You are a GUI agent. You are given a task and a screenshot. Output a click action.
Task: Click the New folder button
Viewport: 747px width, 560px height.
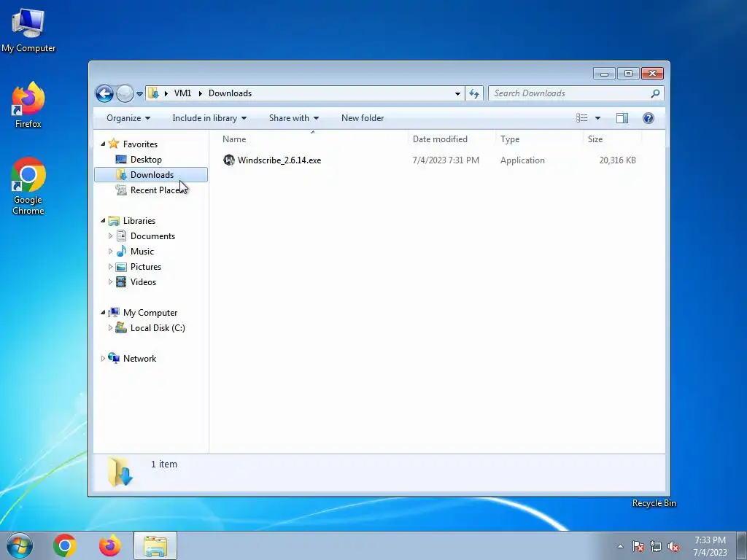click(363, 118)
